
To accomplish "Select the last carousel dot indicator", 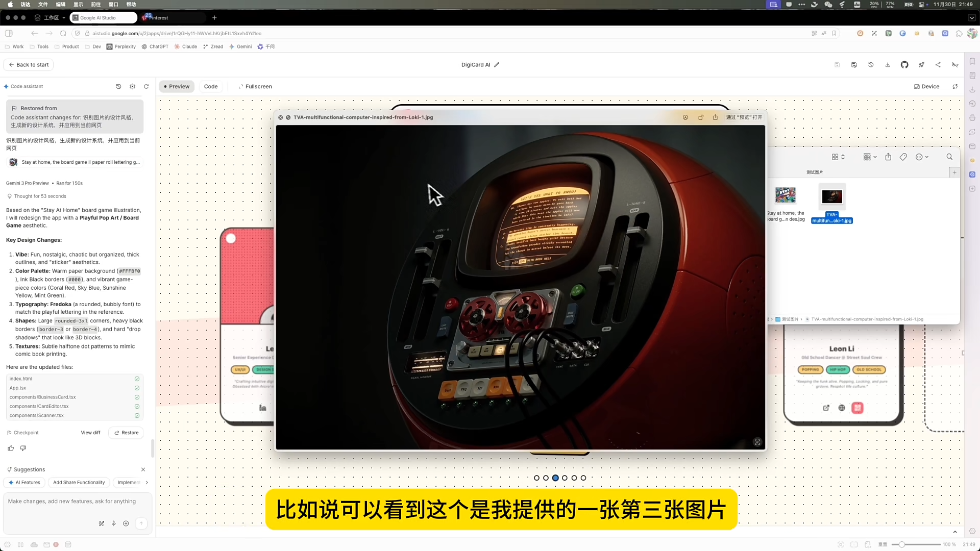I will point(583,478).
